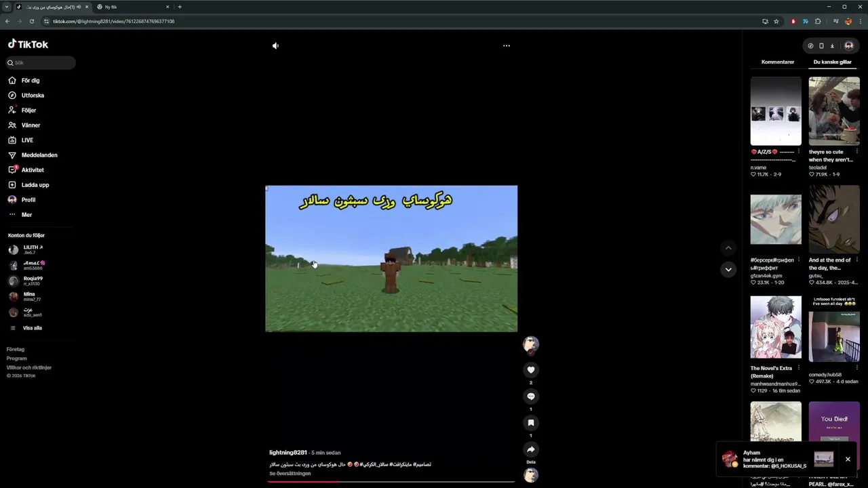Share the video with Dela arrow
Image resolution: width=868 pixels, height=488 pixels.
[531, 449]
